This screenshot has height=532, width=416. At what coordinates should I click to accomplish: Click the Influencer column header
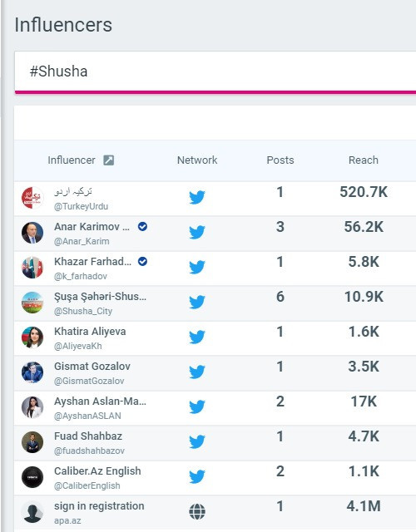tap(72, 160)
